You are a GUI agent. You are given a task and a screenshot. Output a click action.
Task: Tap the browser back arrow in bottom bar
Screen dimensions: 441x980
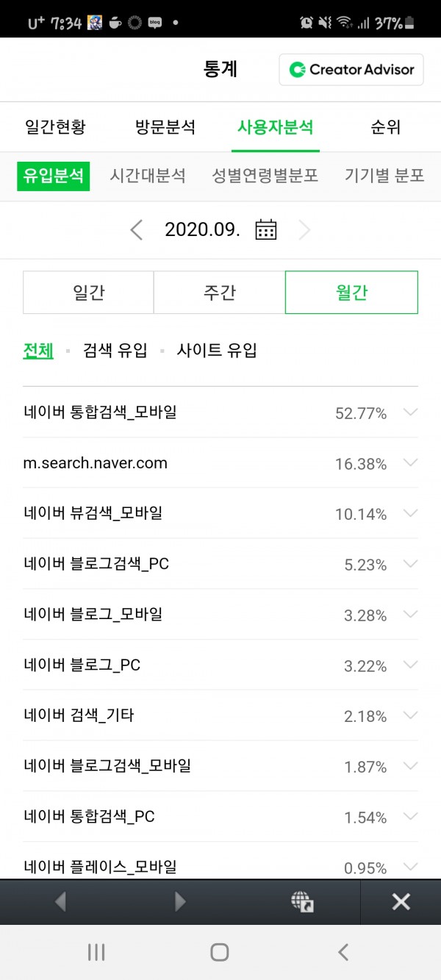tap(60, 901)
